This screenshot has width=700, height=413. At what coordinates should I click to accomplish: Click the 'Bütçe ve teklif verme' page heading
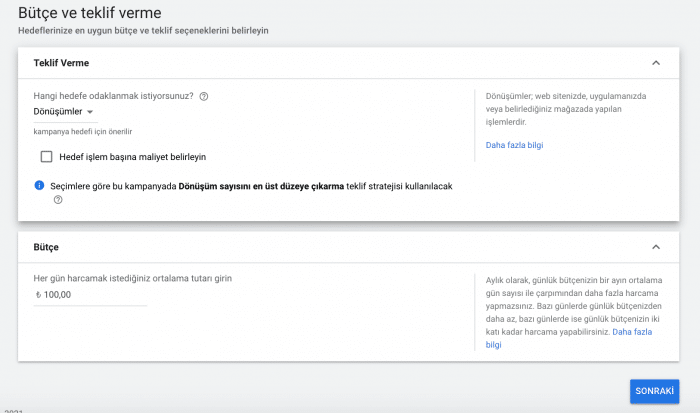pyautogui.click(x=90, y=13)
